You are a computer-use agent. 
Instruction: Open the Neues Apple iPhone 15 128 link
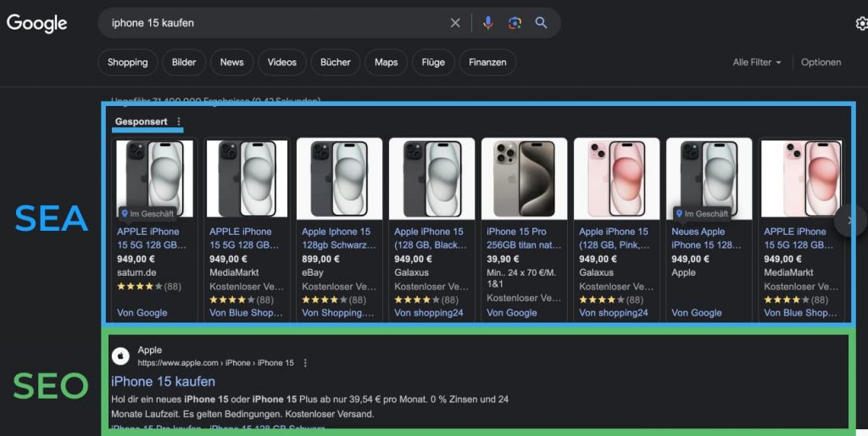[x=706, y=238]
